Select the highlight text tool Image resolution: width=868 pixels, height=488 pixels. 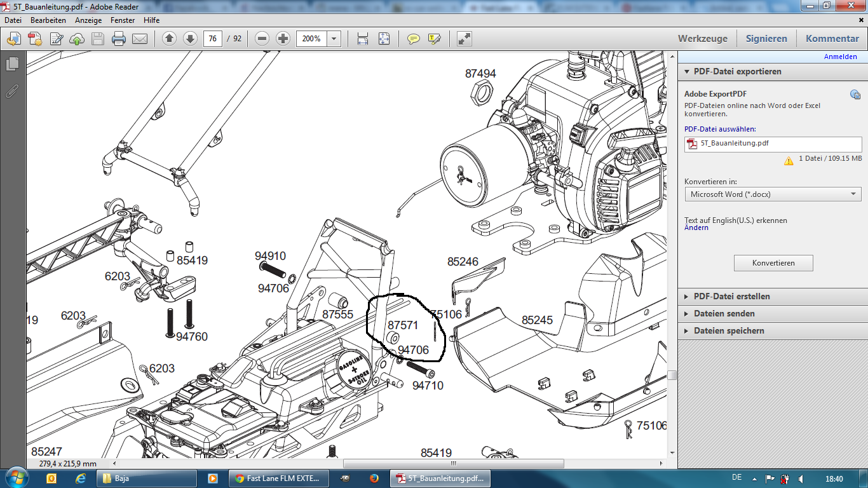point(435,39)
